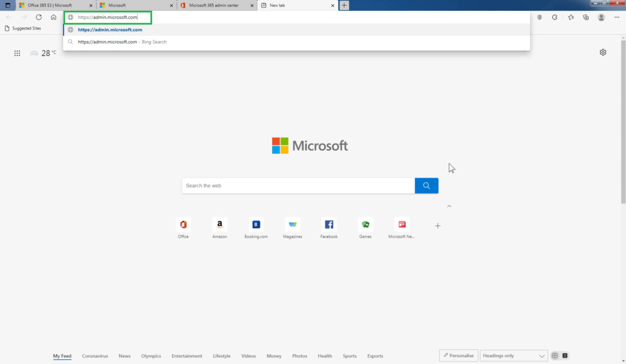Select the Olympics feed category
Image resolution: width=626 pixels, height=364 pixels.
click(151, 356)
